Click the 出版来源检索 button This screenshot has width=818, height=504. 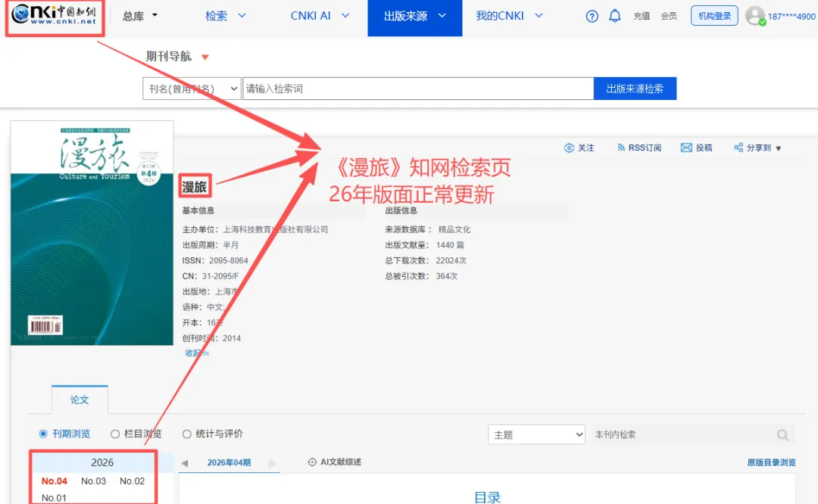pos(635,89)
